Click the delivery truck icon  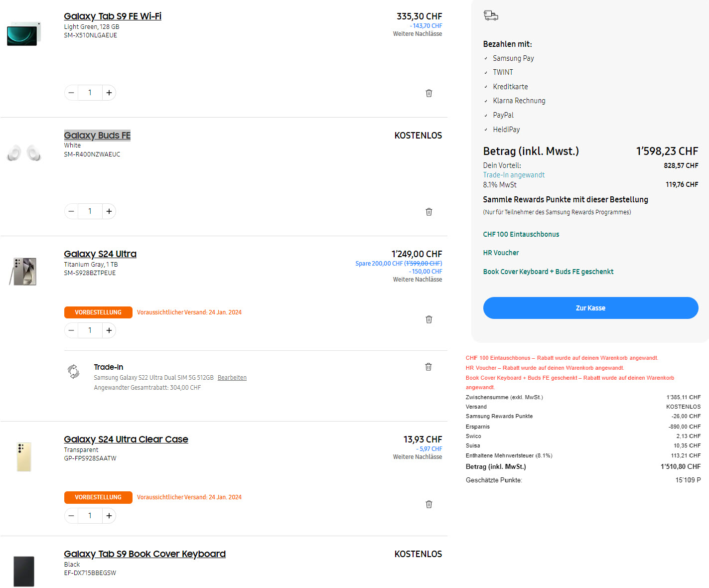491,15
